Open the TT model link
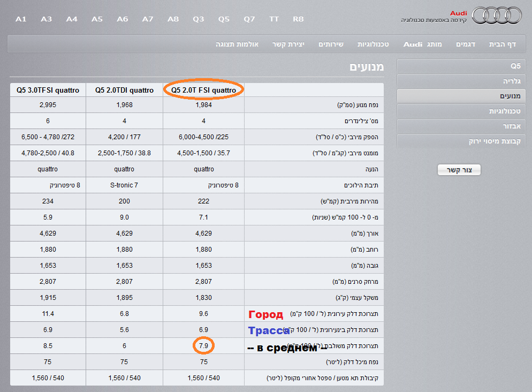 pos(274,19)
